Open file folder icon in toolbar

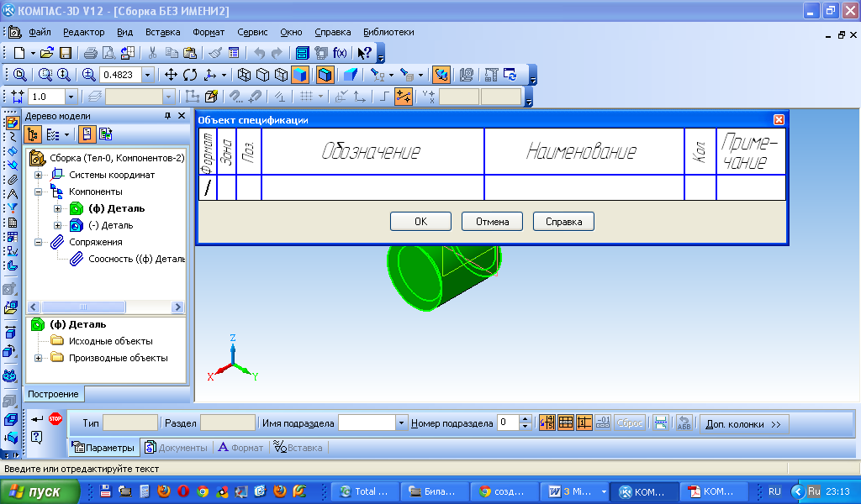pyautogui.click(x=47, y=53)
